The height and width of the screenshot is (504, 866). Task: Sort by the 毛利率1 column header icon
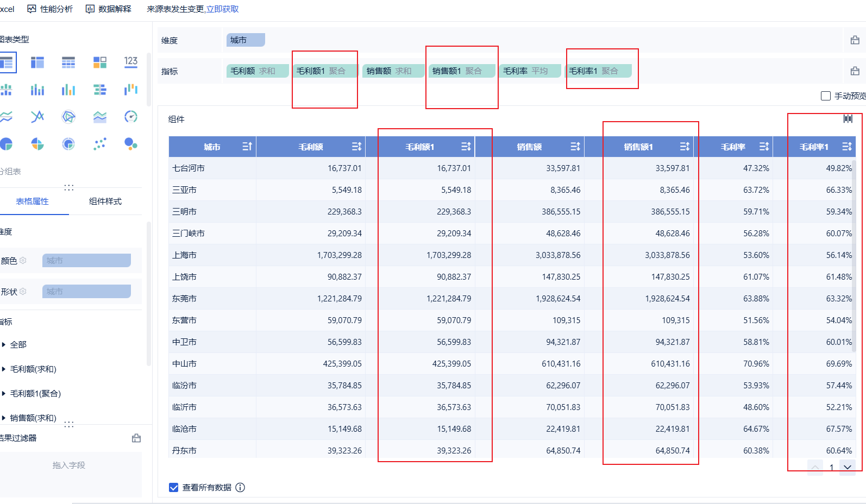[x=847, y=147]
